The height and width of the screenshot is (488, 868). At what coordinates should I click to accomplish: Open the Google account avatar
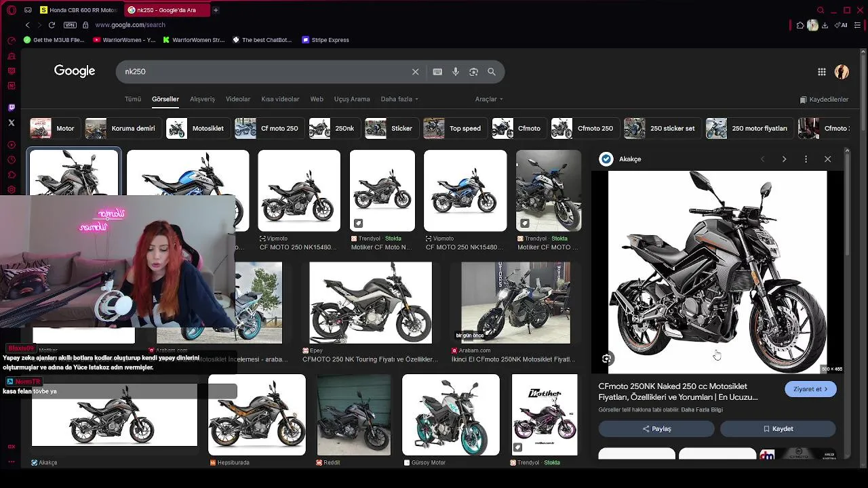pos(842,72)
